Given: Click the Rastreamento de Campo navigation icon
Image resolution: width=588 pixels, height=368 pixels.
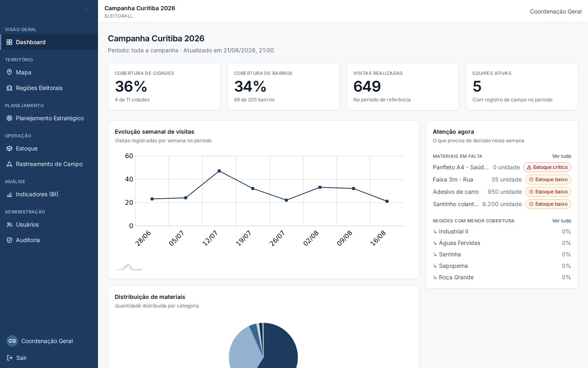Looking at the screenshot, I should 9,164.
